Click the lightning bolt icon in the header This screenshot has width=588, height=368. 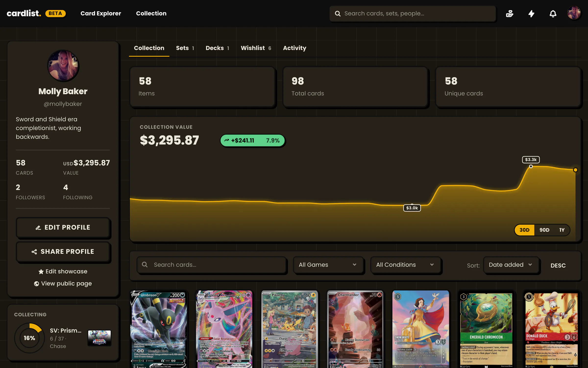coord(531,13)
